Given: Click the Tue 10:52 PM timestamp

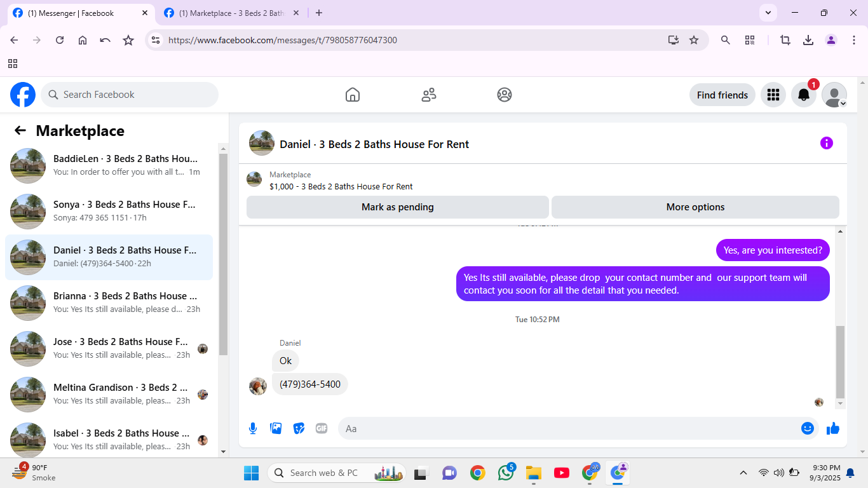Looking at the screenshot, I should coord(538,320).
